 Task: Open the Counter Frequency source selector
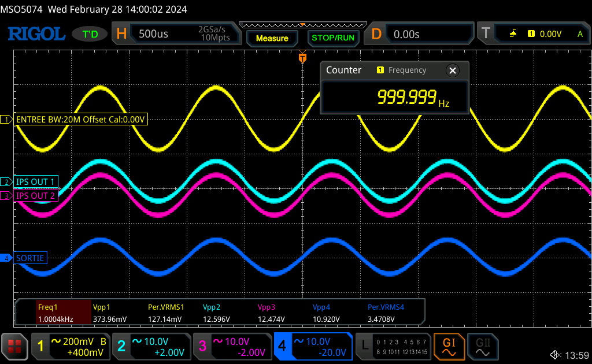pos(402,70)
